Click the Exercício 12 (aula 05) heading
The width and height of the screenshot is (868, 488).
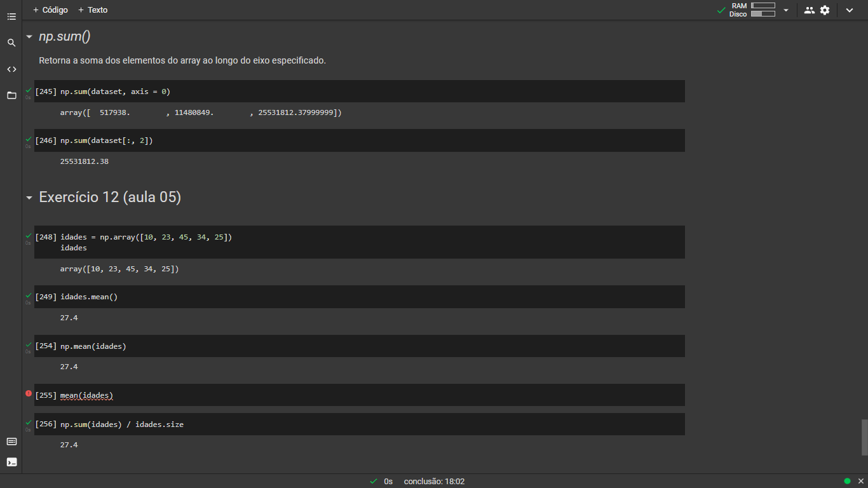point(110,198)
